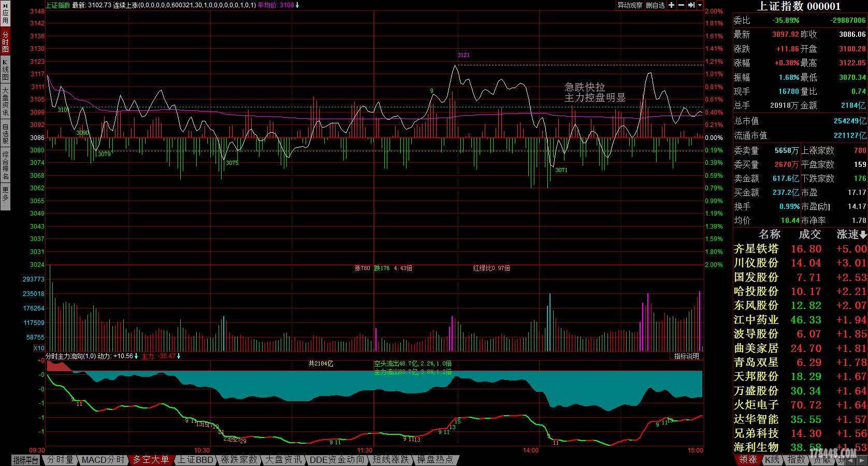Select the 操盘热点 indicator tab

[435, 460]
